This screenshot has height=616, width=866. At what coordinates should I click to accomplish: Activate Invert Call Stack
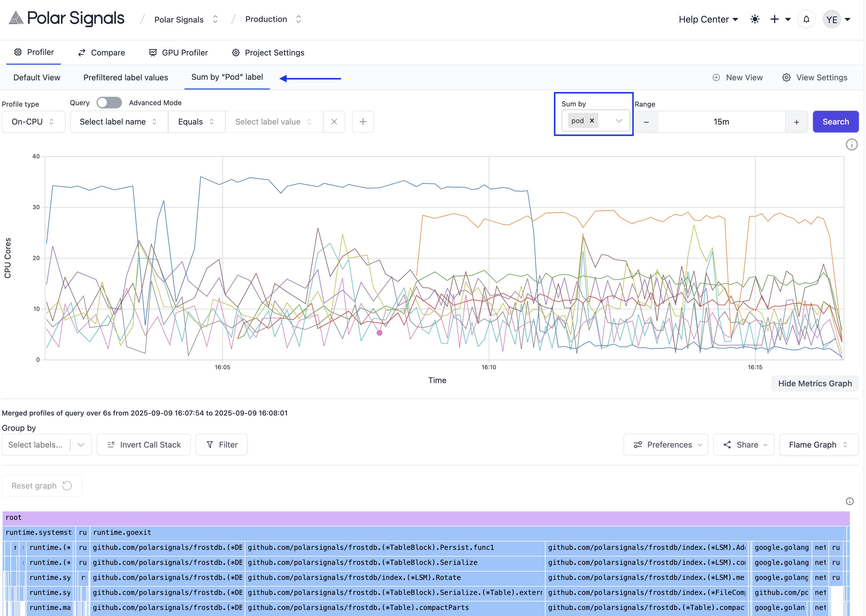[143, 445]
